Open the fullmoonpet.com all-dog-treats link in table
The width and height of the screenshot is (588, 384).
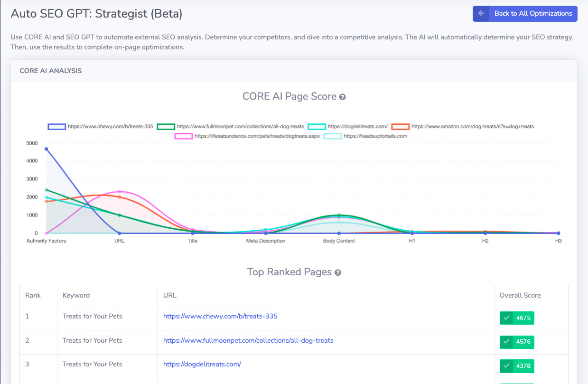pyautogui.click(x=248, y=340)
